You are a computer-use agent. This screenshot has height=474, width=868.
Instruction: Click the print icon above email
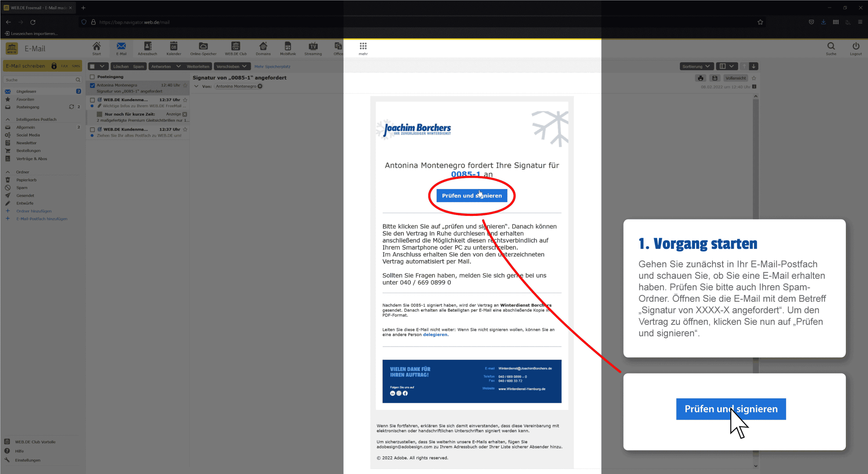click(x=700, y=78)
